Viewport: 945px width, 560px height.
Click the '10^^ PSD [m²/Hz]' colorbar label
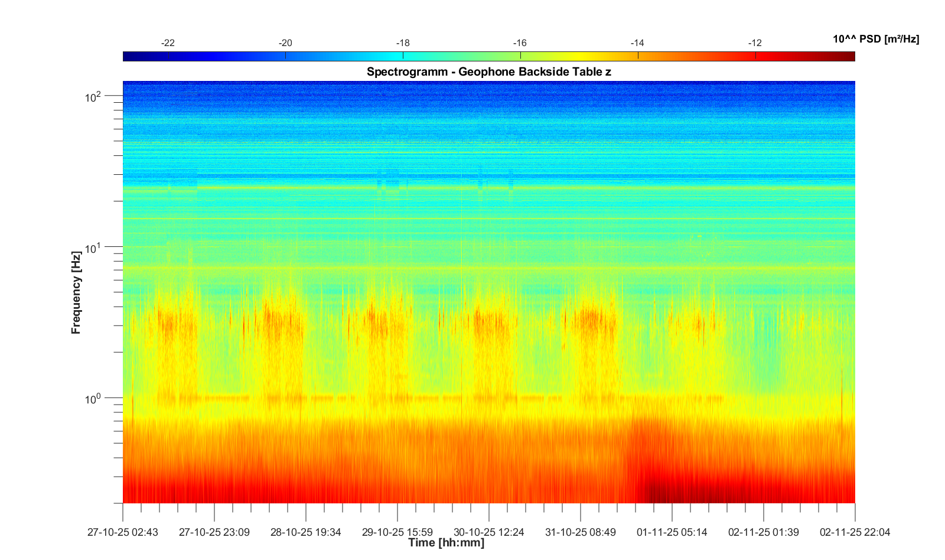[875, 39]
